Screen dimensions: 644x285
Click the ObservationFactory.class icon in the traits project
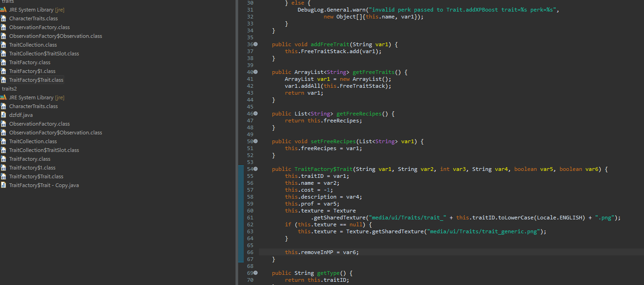tap(4, 27)
